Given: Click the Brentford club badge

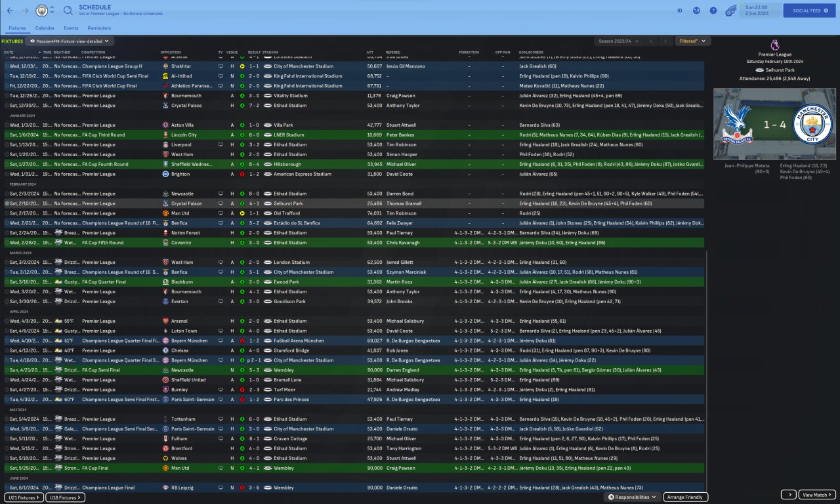Looking at the screenshot, I should pyautogui.click(x=165, y=448).
